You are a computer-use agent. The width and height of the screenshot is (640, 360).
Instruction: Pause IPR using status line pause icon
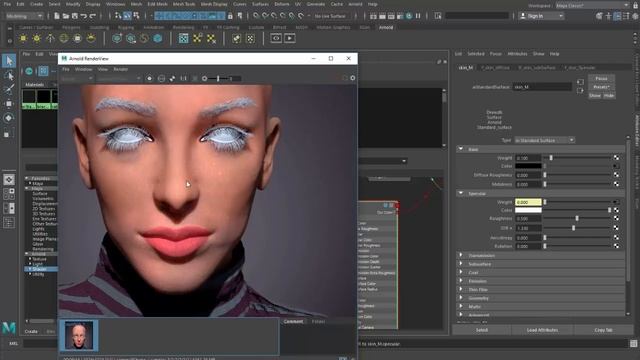(418, 16)
